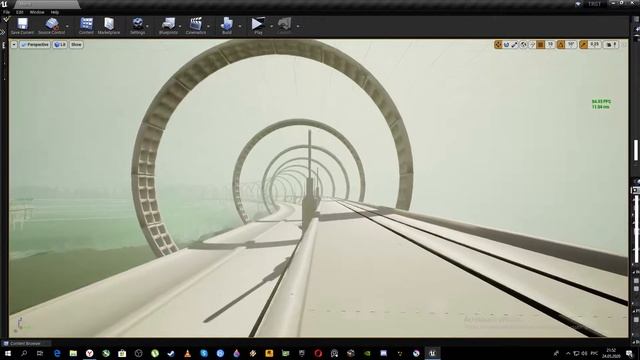The height and width of the screenshot is (360, 640).
Task: Click the Unreal Engine logo icon
Action: point(4,4)
